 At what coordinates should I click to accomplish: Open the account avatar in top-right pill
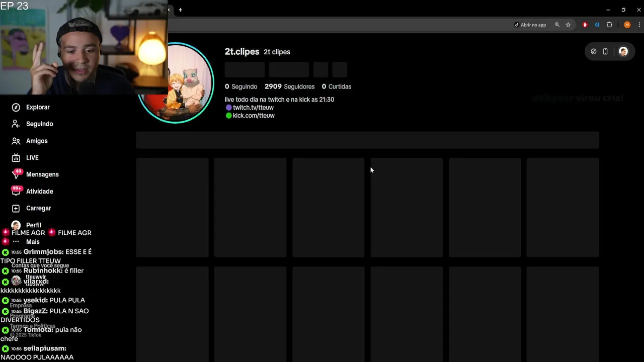coord(623,51)
